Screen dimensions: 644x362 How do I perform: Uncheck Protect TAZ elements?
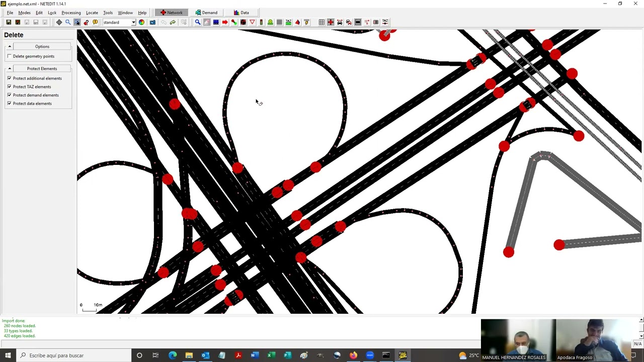[x=9, y=86]
